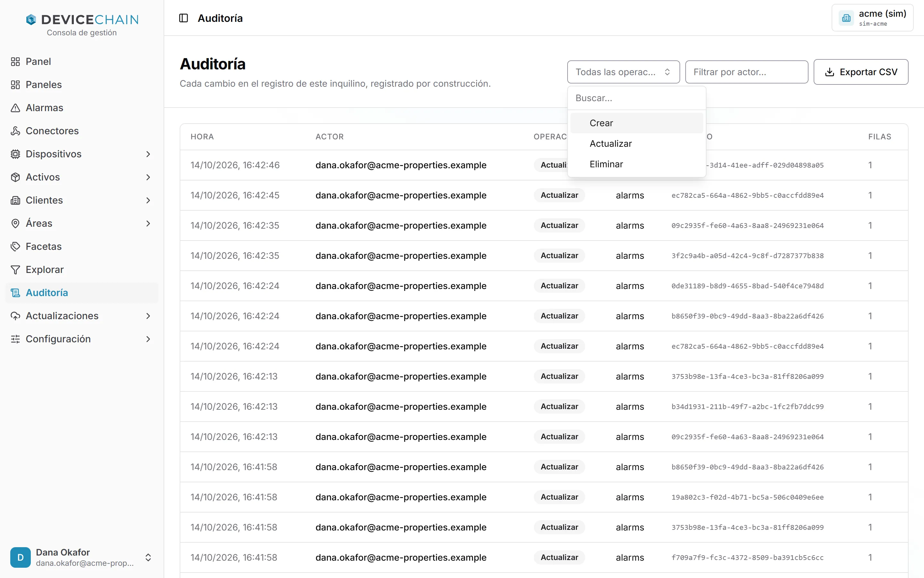Click the acme tenant building icon
Viewport: 924px width, 578px height.
point(846,18)
